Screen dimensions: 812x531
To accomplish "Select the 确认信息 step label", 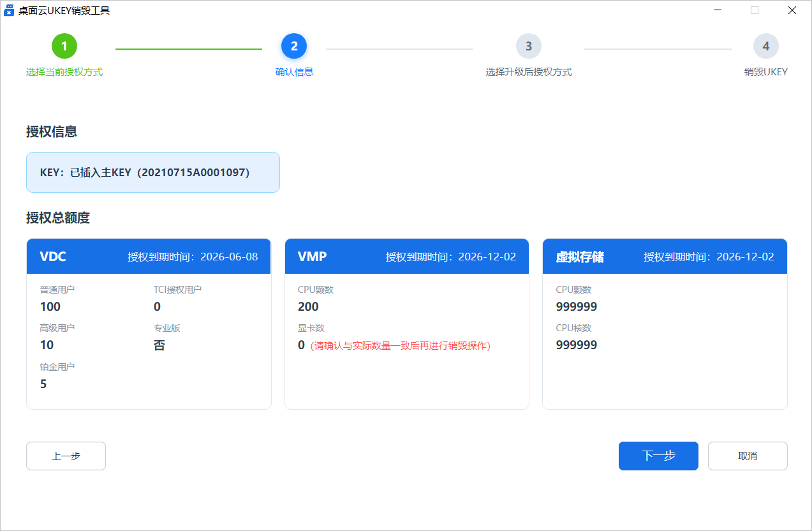I will (294, 72).
